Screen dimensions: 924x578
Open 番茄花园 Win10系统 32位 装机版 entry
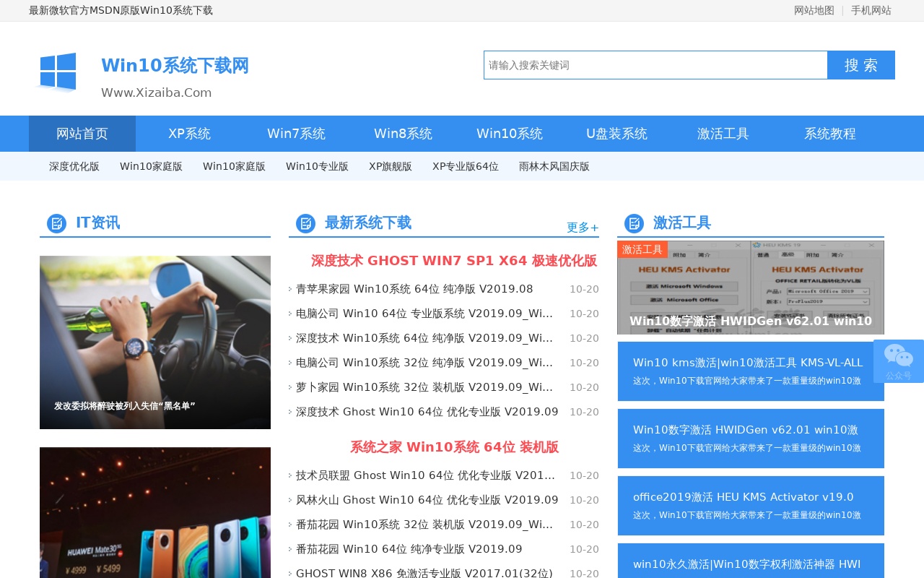click(424, 525)
